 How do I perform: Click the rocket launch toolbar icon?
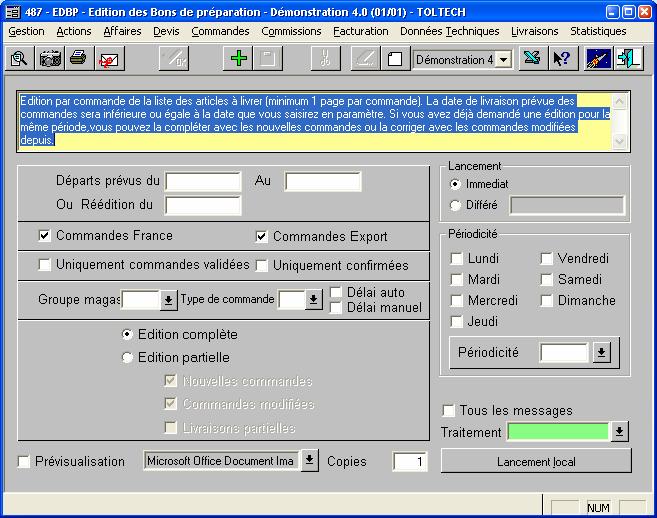(x=598, y=59)
